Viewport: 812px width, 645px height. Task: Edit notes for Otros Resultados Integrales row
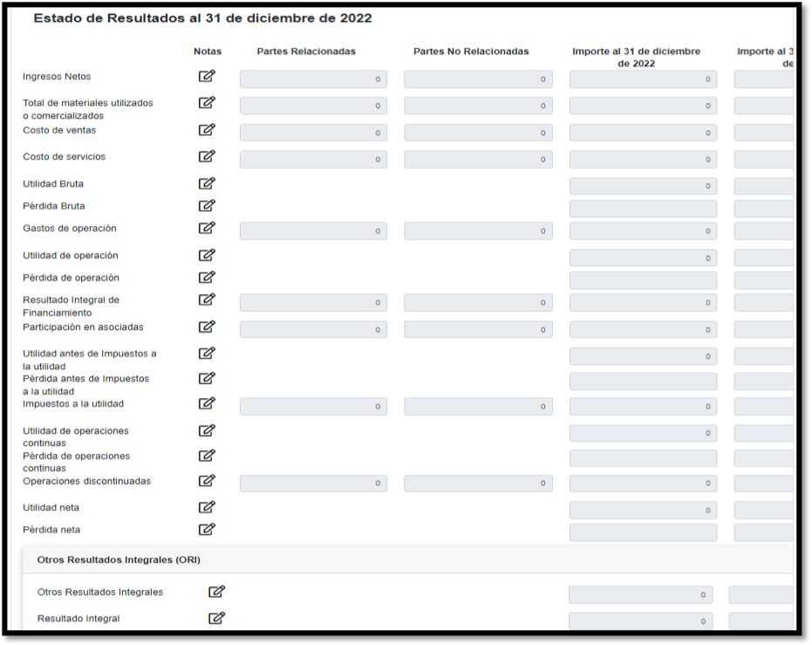coord(217,592)
